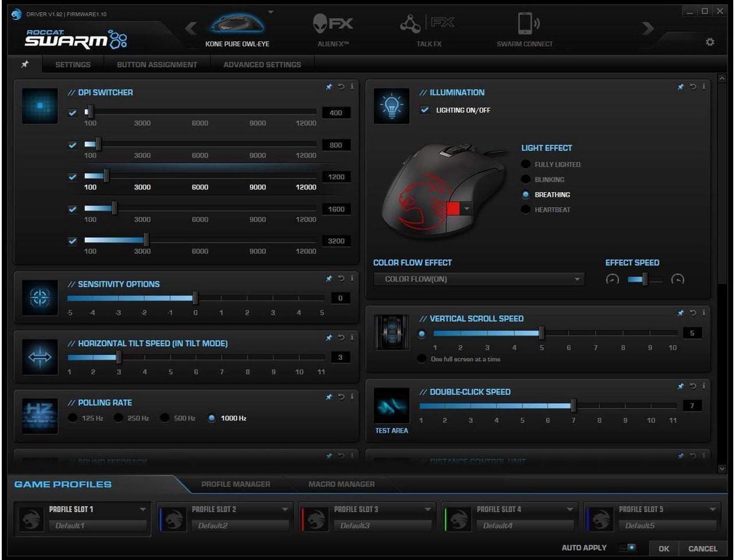Open the double-click Test Area
The width and height of the screenshot is (735, 560).
click(x=392, y=411)
